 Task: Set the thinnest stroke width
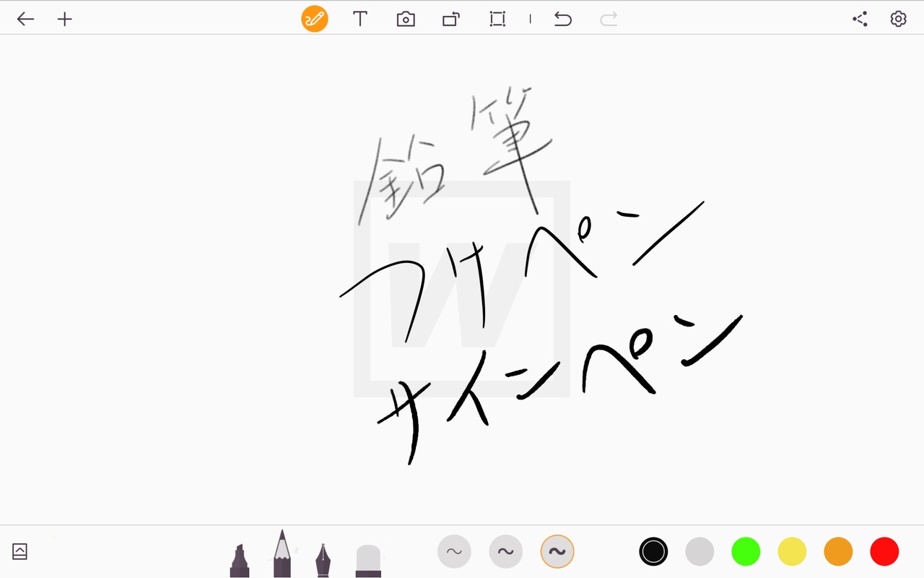454,552
